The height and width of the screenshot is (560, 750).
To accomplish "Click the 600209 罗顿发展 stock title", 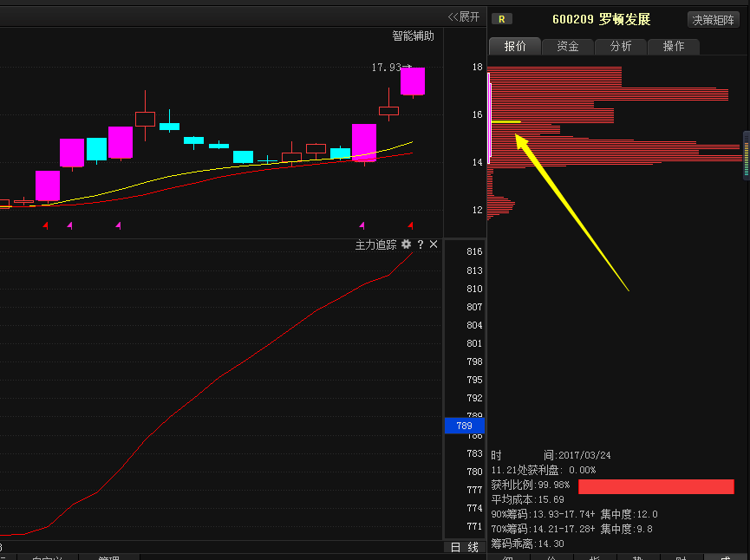I will tap(601, 19).
